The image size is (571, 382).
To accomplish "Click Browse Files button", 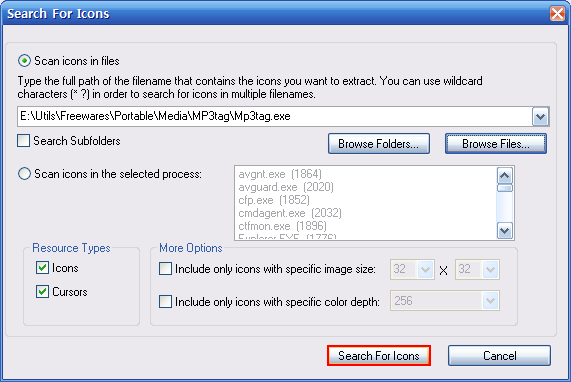I will 496,144.
